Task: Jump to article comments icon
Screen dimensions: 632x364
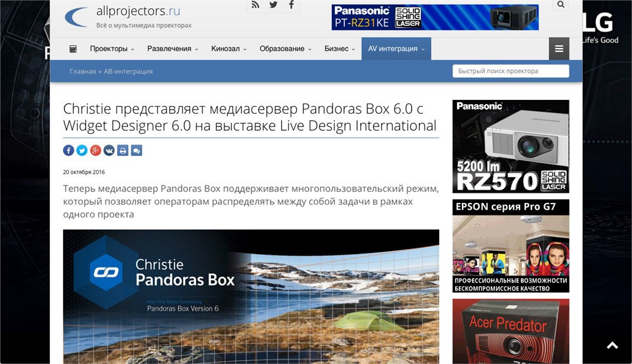Action: (137, 150)
